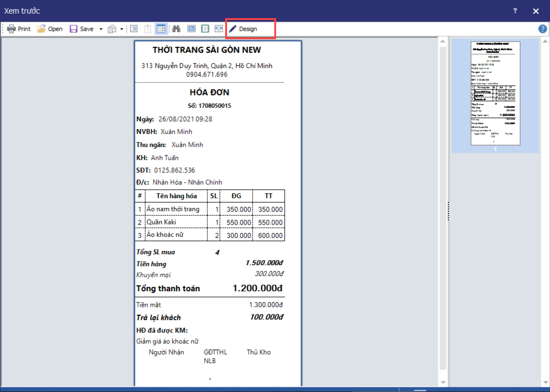550x392 pixels.
Task: Click the goods amount '1.500.000đ'
Action: (x=264, y=263)
